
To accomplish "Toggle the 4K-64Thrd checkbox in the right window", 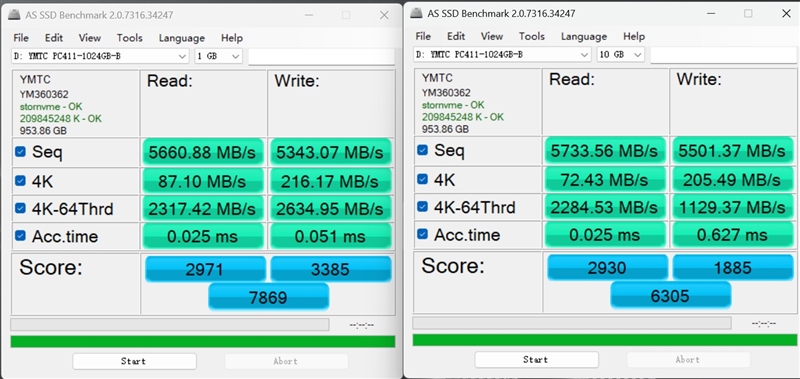I will point(422,207).
